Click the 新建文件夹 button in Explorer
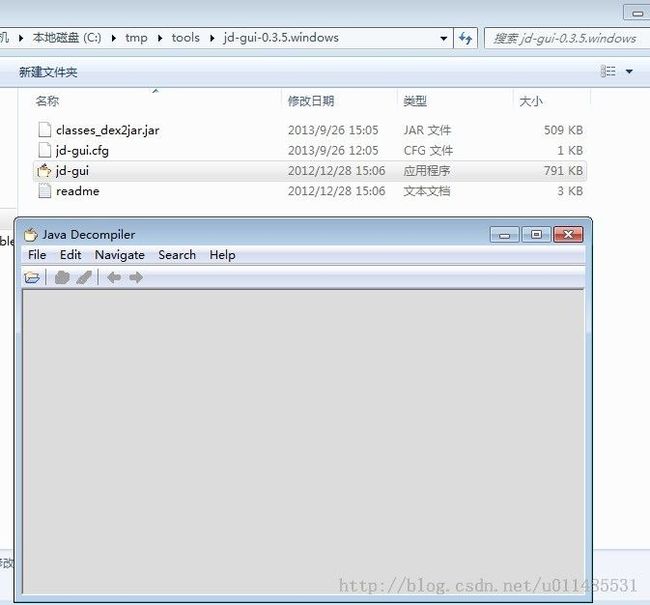Image resolution: width=650 pixels, height=605 pixels. coord(48,72)
